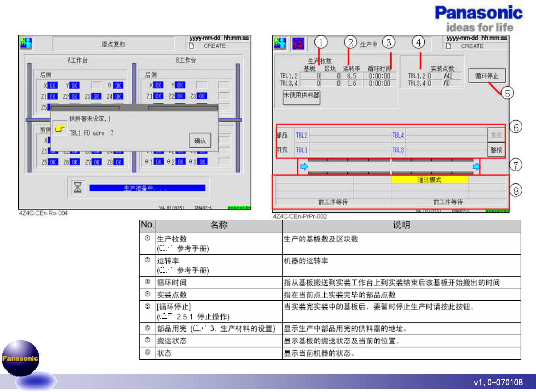Click the B工作台 θ3 OK indicator

[x=202, y=162]
